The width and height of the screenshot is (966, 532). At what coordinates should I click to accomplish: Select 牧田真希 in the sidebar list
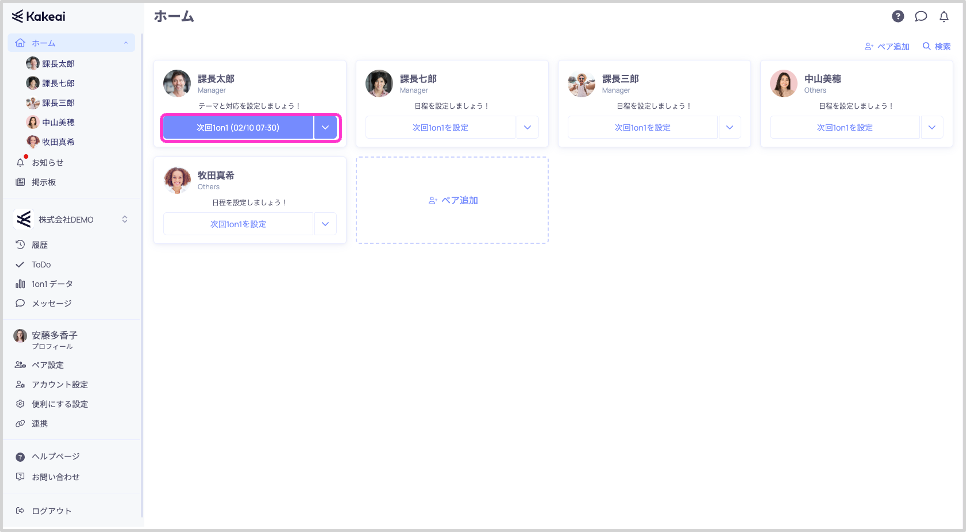(57, 142)
